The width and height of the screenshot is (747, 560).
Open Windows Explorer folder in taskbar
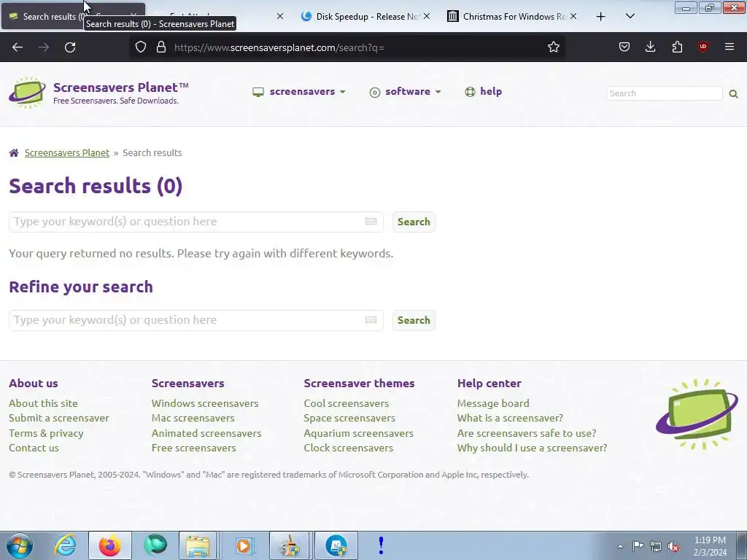point(198,545)
